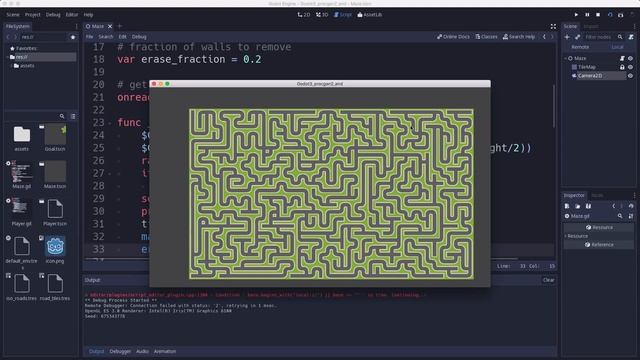
Task: Play the project
Action: (576, 15)
